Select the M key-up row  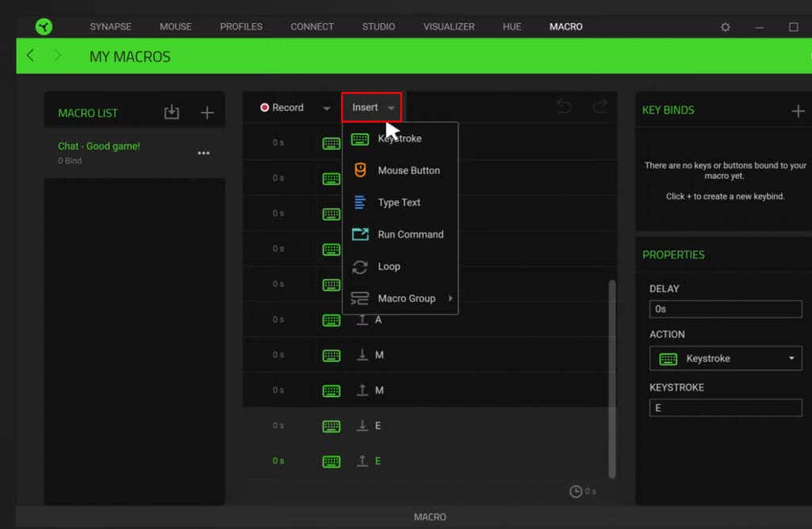425,390
